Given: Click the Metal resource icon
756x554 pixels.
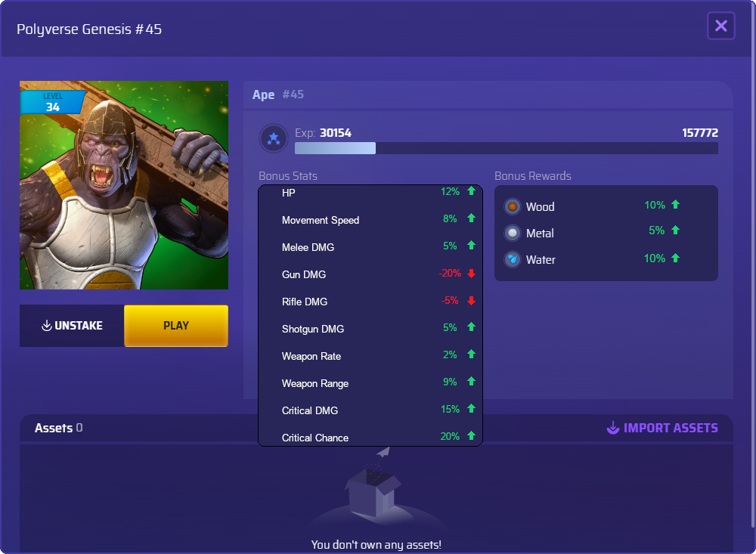Looking at the screenshot, I should pyautogui.click(x=513, y=234).
